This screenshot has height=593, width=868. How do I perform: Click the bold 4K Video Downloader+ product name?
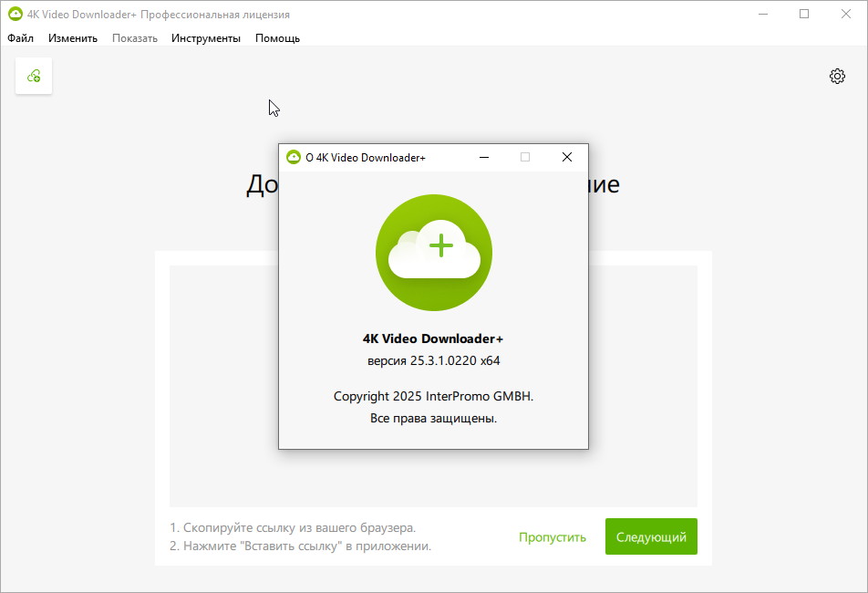click(x=433, y=338)
